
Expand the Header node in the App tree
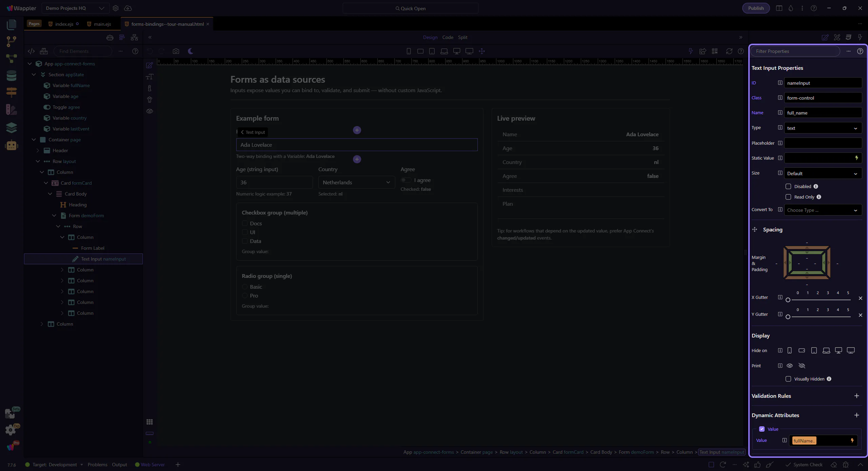pyautogui.click(x=38, y=150)
